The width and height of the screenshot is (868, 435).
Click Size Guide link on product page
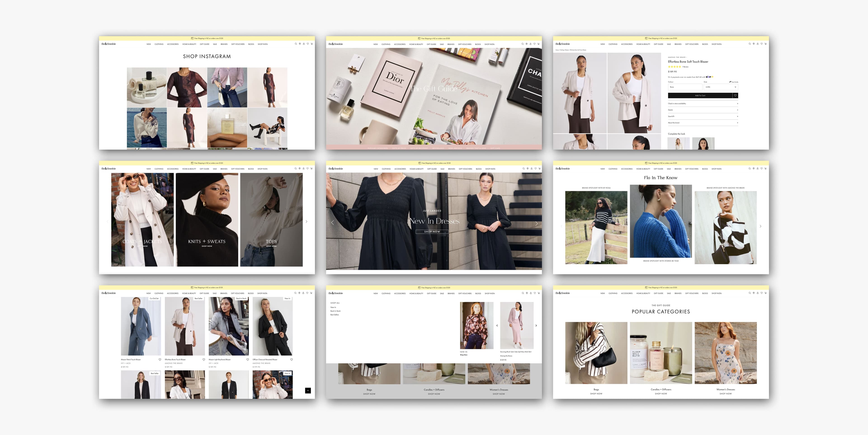pos(734,82)
